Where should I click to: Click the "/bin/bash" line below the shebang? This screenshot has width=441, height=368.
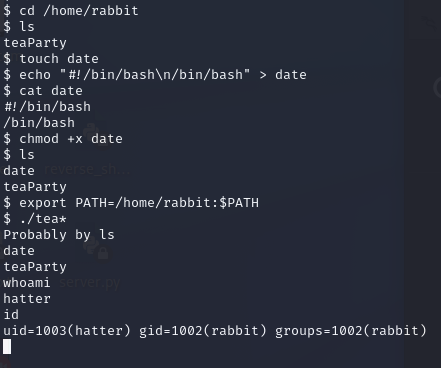point(39,123)
